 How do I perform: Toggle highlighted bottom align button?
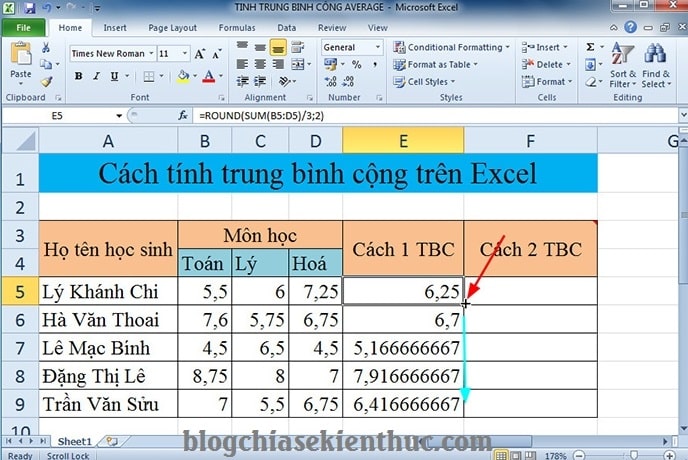278,47
